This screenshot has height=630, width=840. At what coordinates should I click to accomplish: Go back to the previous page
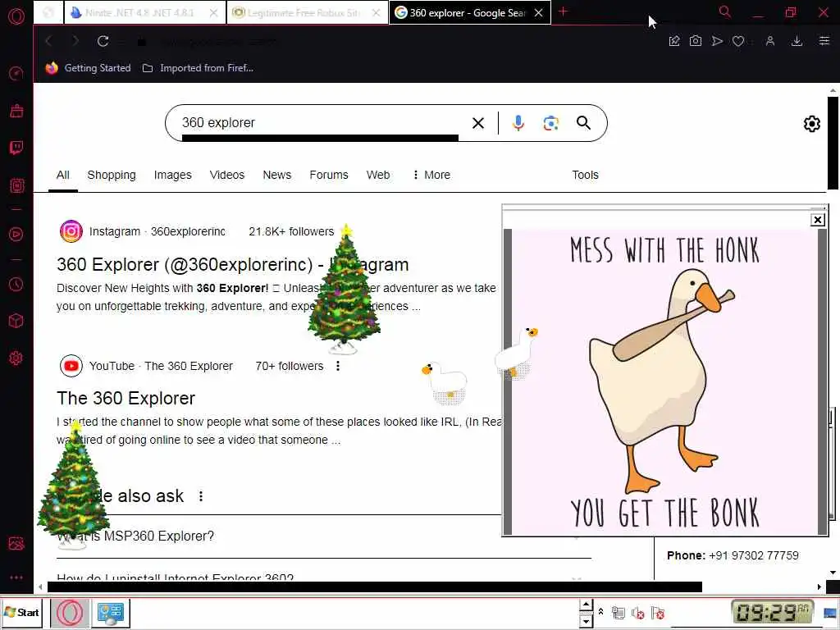(x=48, y=41)
